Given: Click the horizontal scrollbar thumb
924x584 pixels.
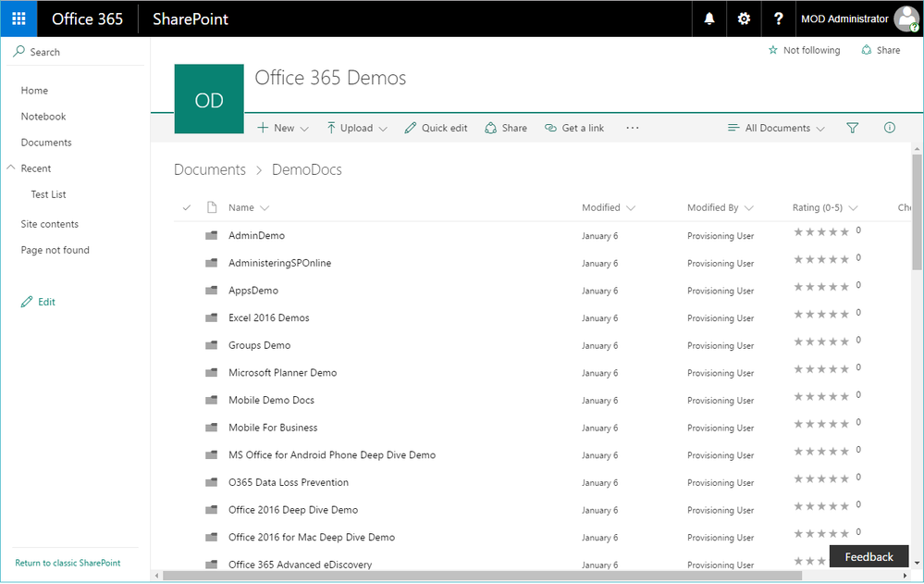Looking at the screenshot, I should click(x=482, y=575).
